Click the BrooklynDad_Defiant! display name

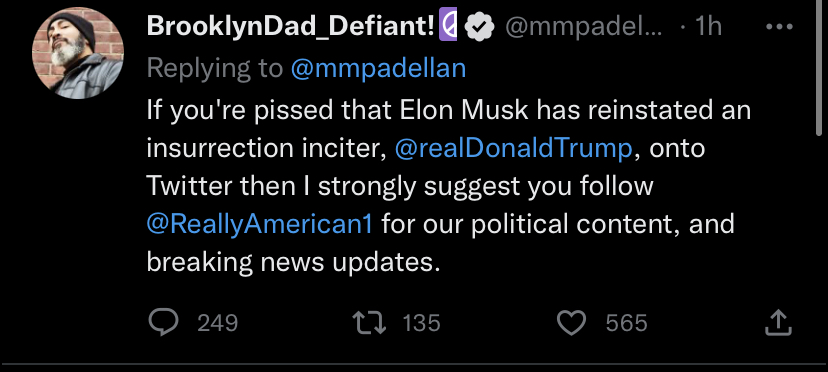coord(290,26)
